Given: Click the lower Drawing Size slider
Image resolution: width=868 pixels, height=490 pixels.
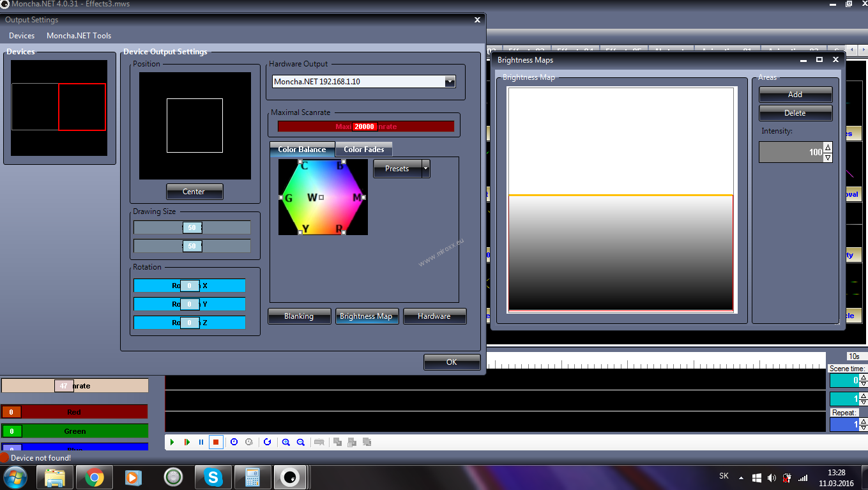Looking at the screenshot, I should pyautogui.click(x=192, y=247).
